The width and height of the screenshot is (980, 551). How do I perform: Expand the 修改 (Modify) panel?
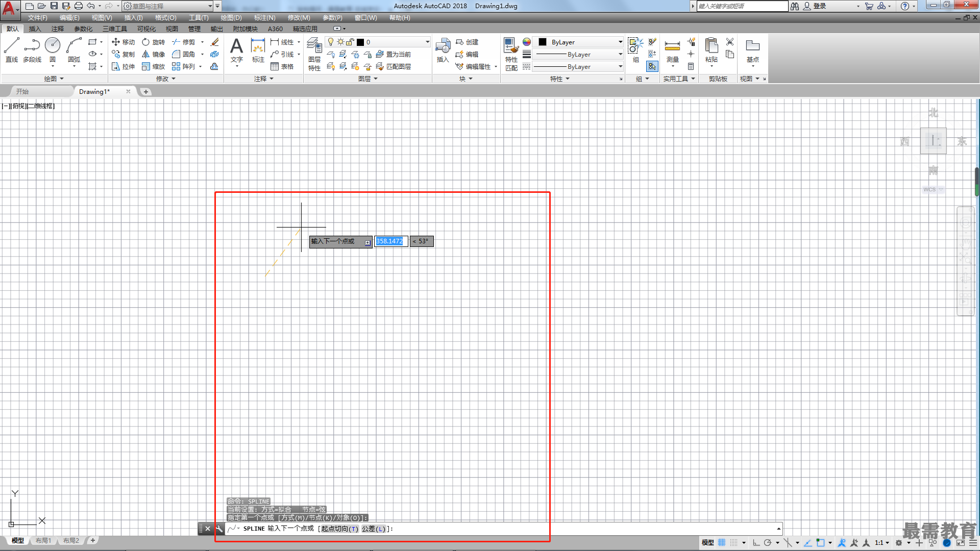coord(165,79)
